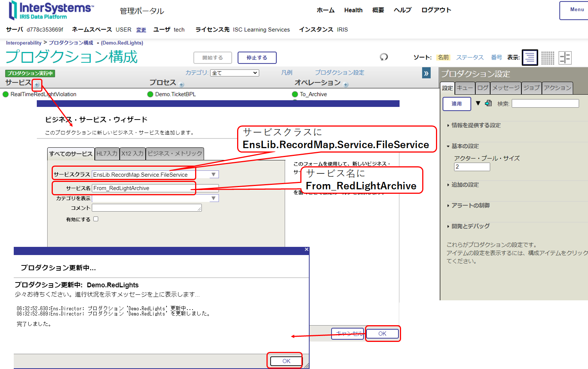Enable the 有効にする checkbox
This screenshot has width=588, height=369.
[96, 219]
